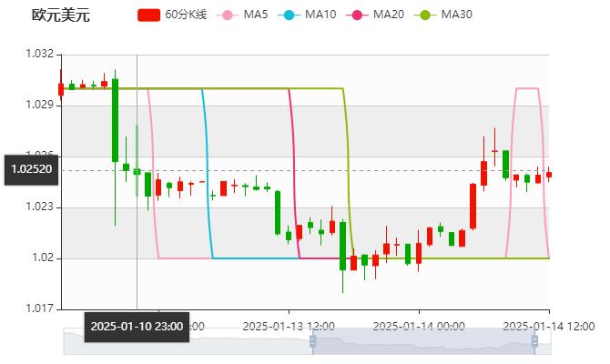Click the 1.032 label on the y-axis

(41, 55)
